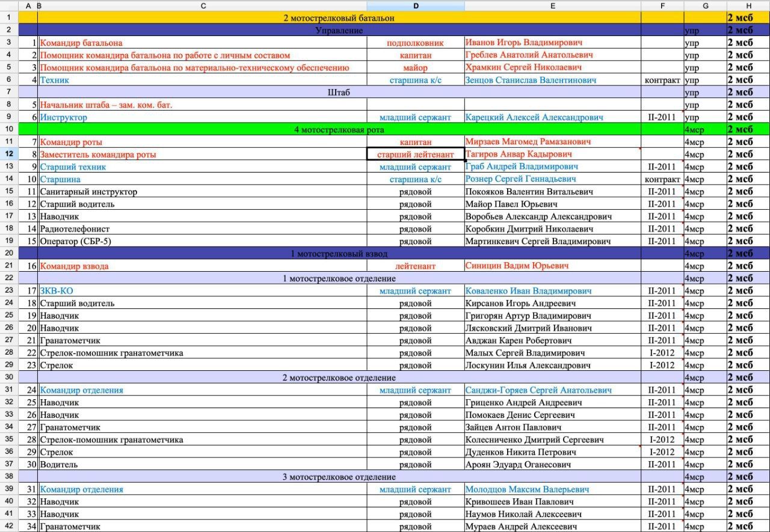Viewport: 770px width, 532px height.
Task: Click the 'подполковник' rank cell
Action: [x=415, y=43]
